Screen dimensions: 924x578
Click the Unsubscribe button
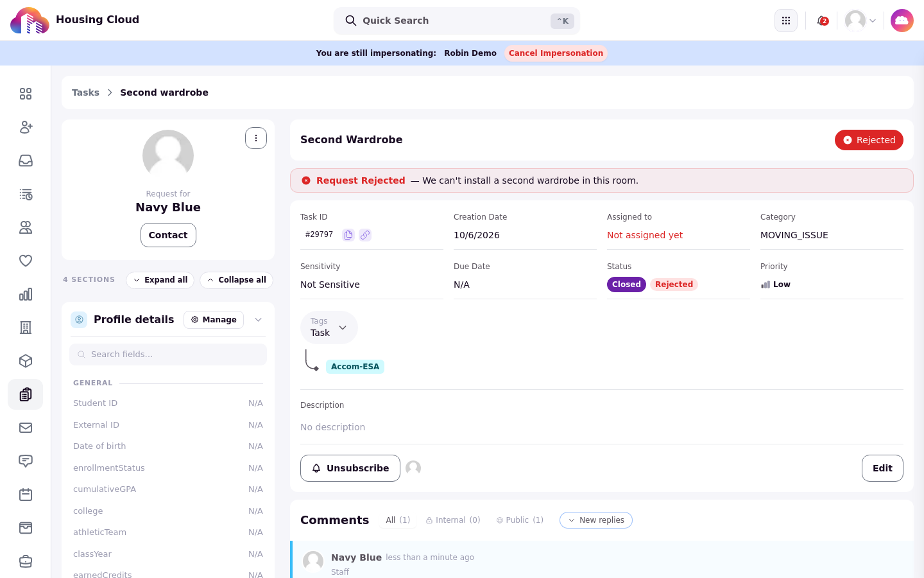tap(350, 468)
